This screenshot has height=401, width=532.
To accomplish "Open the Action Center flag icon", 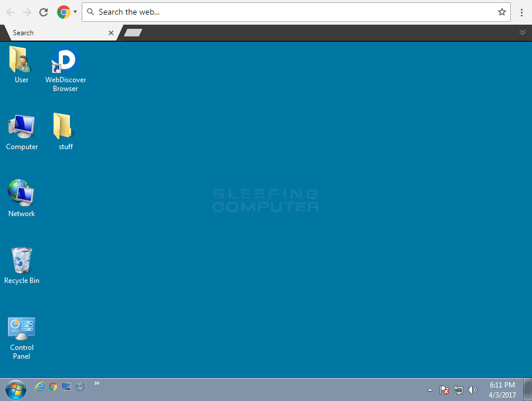I will point(444,390).
